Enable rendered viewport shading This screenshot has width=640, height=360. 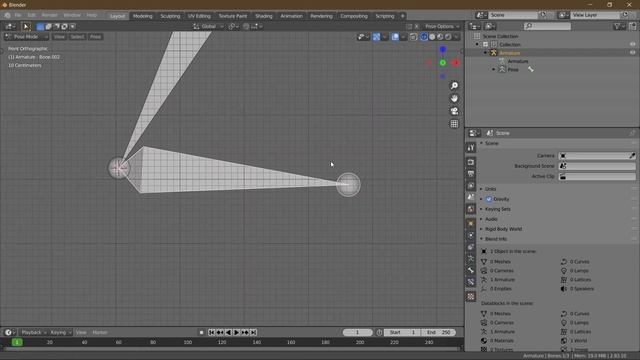click(x=448, y=37)
